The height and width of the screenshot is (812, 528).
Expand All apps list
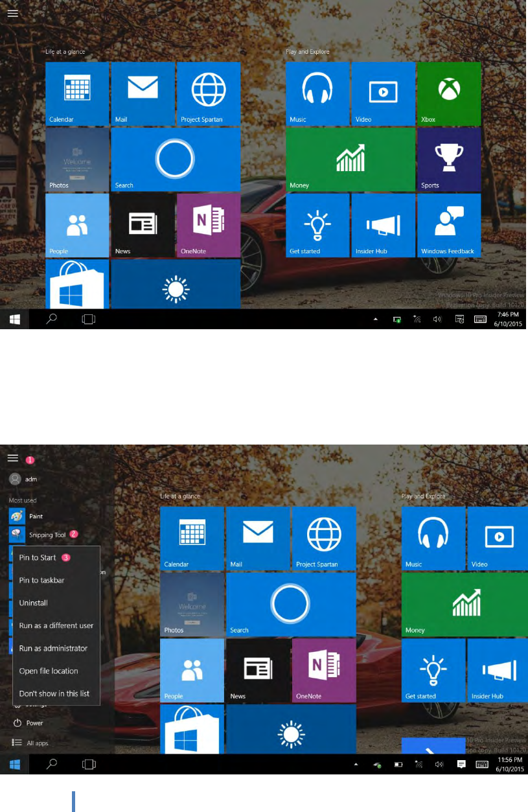click(30, 743)
